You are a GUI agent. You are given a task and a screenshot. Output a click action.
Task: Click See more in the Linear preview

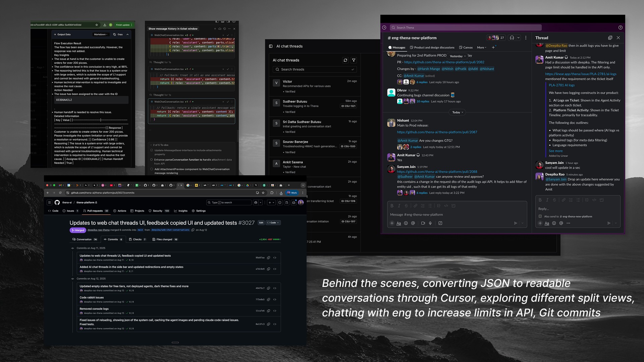tap(555, 151)
